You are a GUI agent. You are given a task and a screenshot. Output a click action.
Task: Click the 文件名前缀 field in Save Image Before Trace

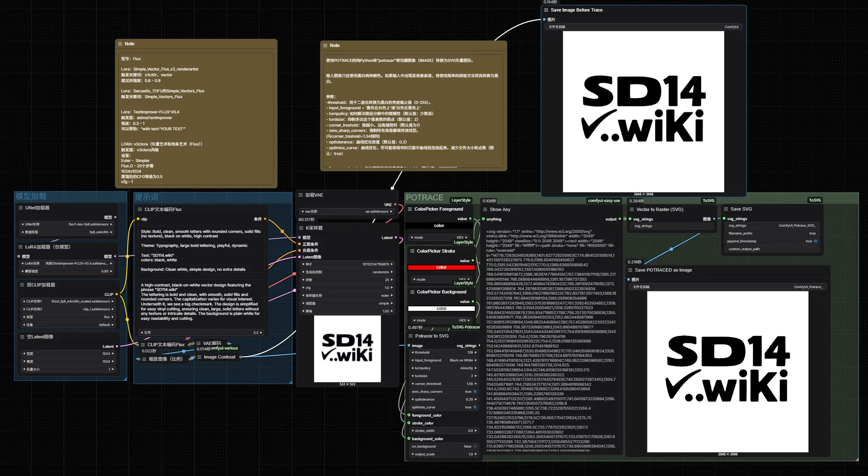pyautogui.click(x=643, y=27)
